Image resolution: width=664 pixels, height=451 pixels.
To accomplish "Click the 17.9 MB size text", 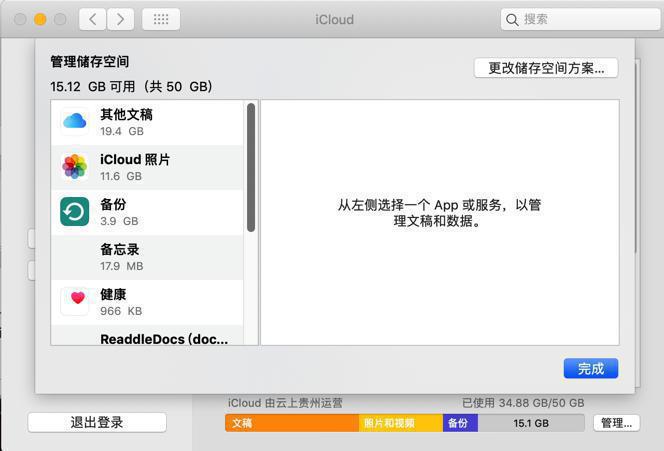I will 122,266.
